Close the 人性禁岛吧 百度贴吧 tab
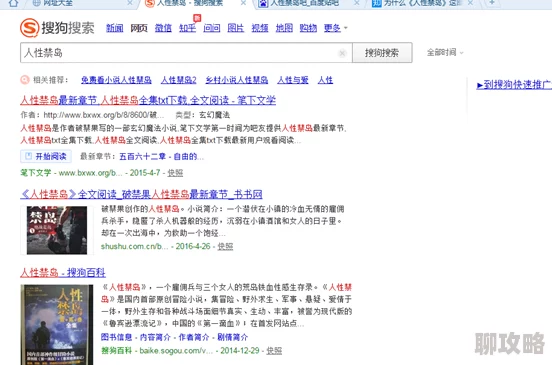This screenshot has height=365, width=552. pyautogui.click(x=357, y=3)
